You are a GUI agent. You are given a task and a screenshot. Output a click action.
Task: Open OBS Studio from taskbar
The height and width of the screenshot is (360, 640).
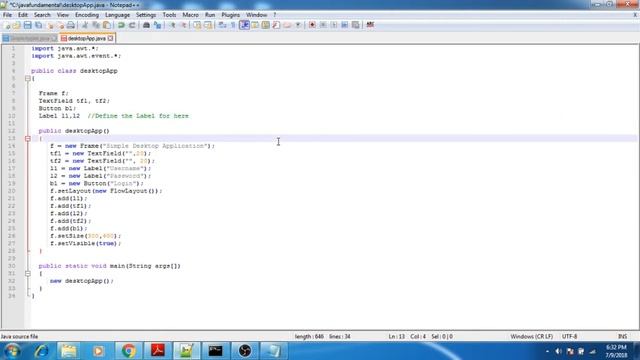(x=245, y=351)
